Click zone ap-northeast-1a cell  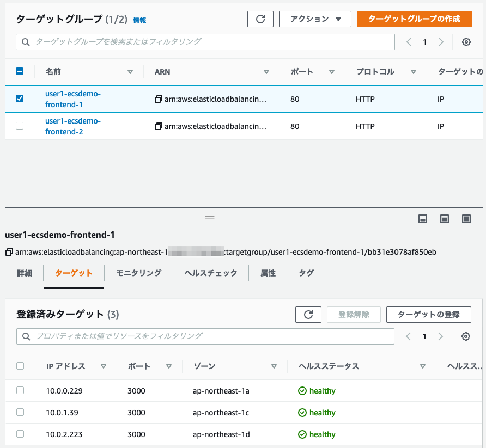(221, 391)
